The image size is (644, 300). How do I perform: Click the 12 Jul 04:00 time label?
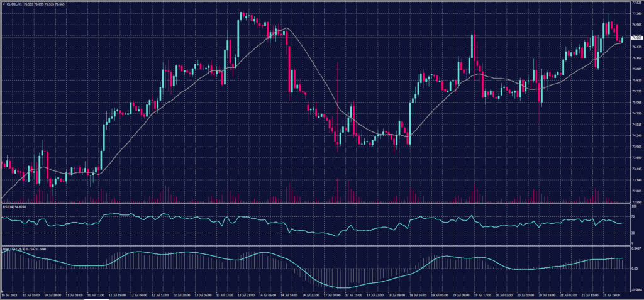138,294
